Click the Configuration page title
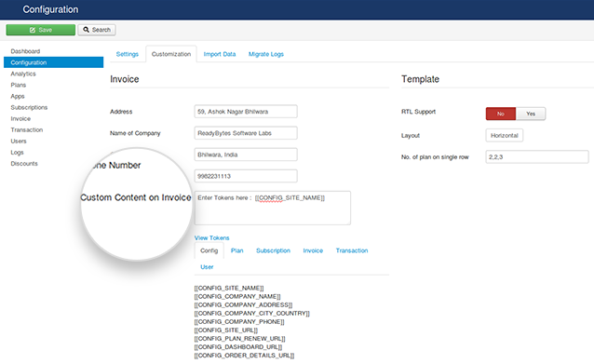The image size is (594, 364). pyautogui.click(x=50, y=9)
